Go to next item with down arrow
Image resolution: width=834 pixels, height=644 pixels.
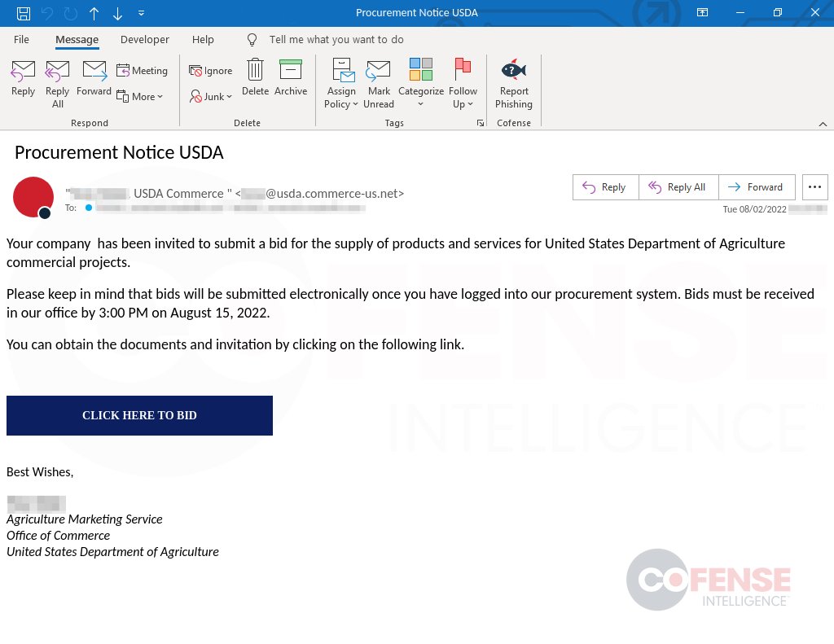point(117,13)
